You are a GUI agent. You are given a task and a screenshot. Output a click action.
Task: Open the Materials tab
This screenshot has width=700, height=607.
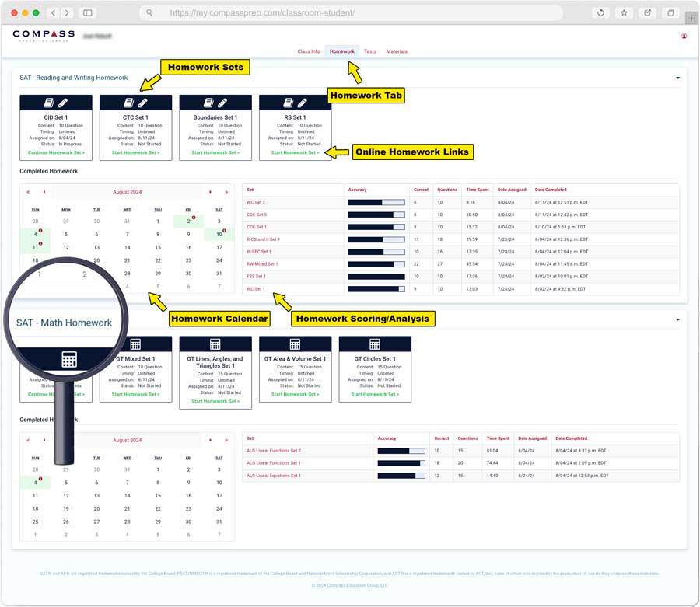(x=397, y=51)
